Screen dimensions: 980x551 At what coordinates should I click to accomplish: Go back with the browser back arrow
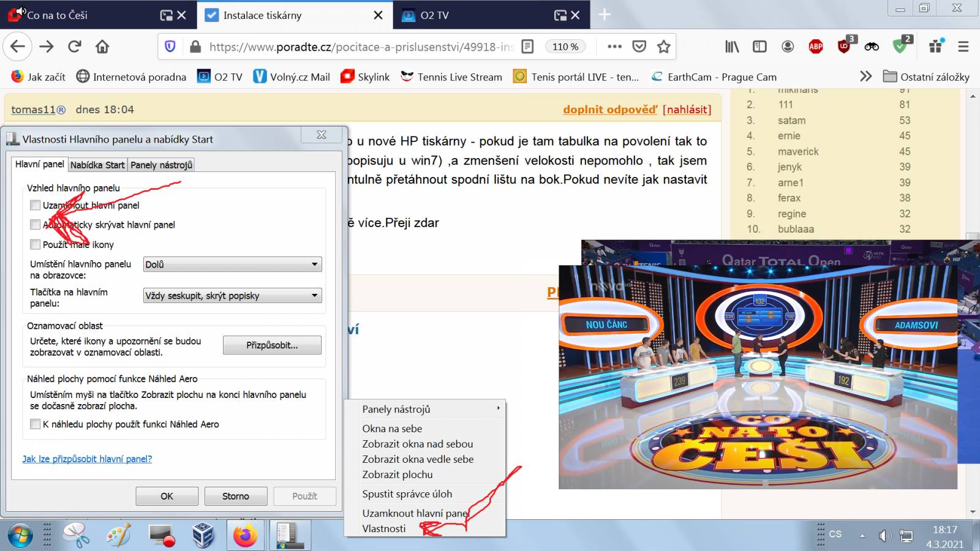[x=18, y=47]
